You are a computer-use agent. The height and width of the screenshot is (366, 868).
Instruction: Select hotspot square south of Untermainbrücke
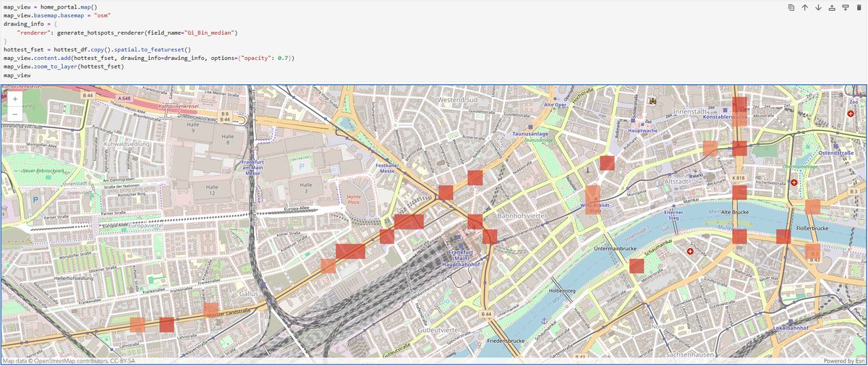637,265
